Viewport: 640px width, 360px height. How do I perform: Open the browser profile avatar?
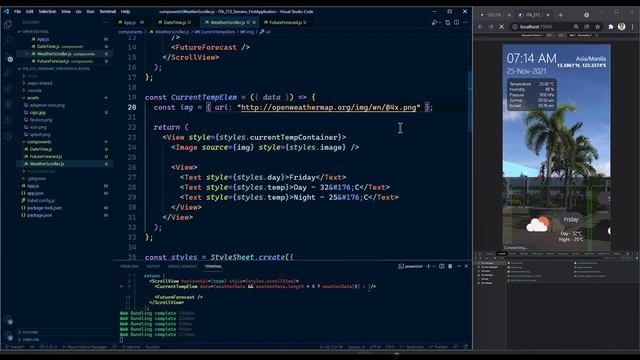point(621,27)
